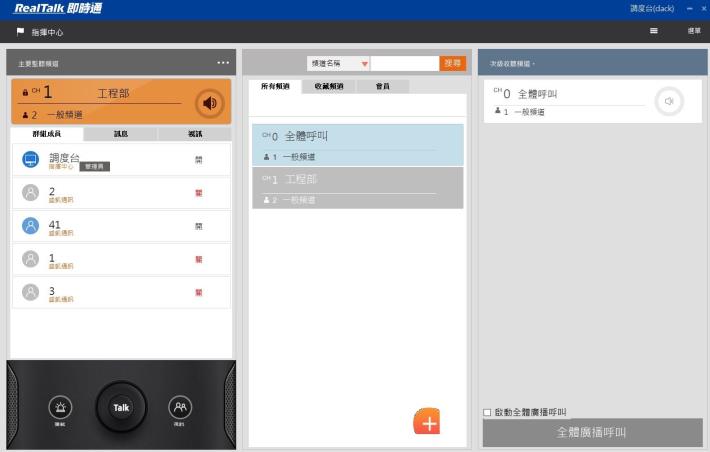Click the lock icon on orange CH1 card

click(x=25, y=92)
